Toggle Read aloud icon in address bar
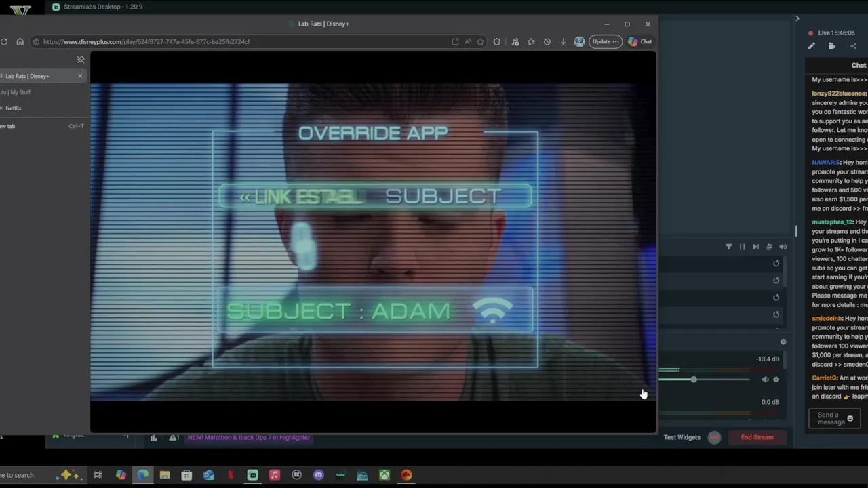The image size is (868, 488). click(x=468, y=42)
